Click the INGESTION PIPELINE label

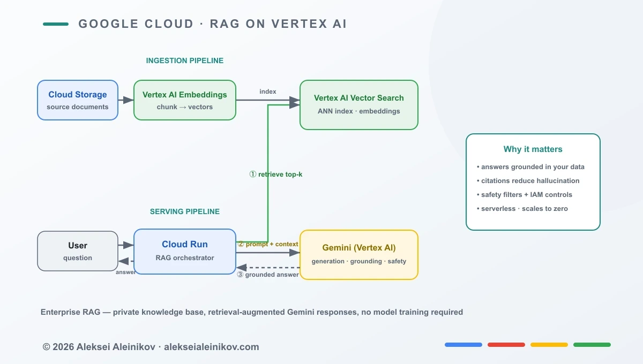185,60
